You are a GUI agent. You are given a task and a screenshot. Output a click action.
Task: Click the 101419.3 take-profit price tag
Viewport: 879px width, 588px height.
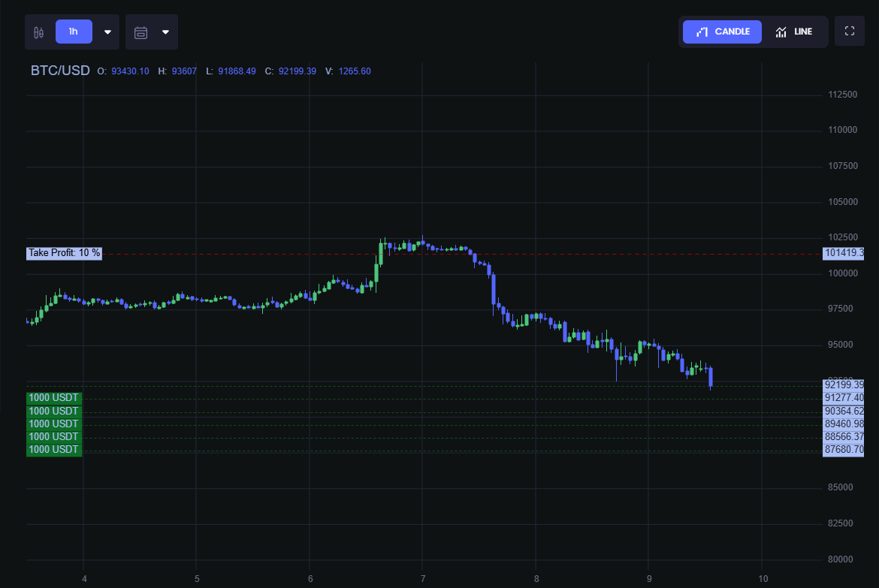pyautogui.click(x=844, y=253)
